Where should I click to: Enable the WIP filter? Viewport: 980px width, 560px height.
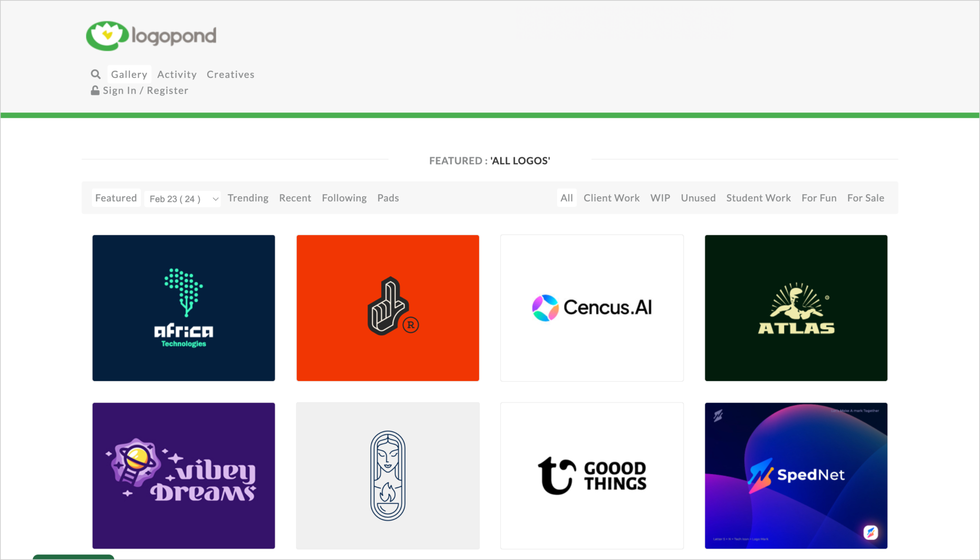[x=660, y=198]
